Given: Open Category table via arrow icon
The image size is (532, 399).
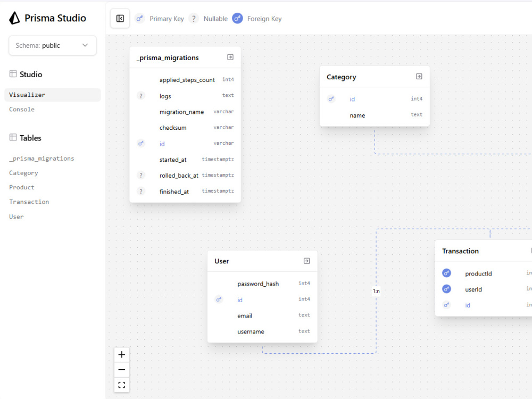Looking at the screenshot, I should pyautogui.click(x=419, y=76).
